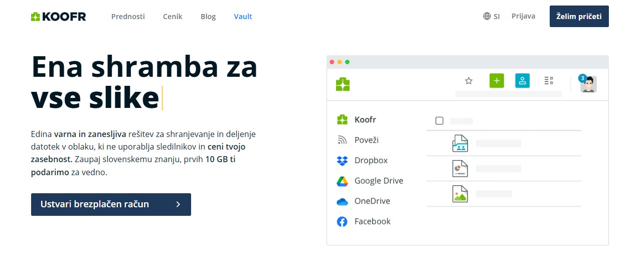644x259 pixels.
Task: Click the 'Ena shramba za vse slike' headline
Action: tap(144, 82)
